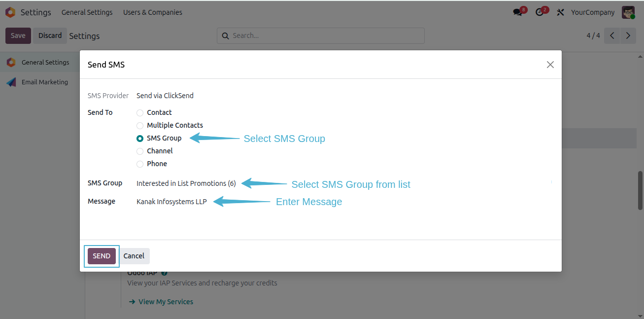Open the conversations messages icon
Image resolution: width=644 pixels, height=319 pixels.
(x=518, y=12)
